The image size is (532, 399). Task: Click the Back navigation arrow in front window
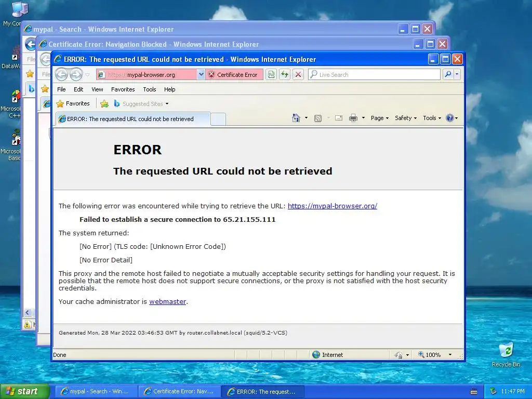(61, 74)
